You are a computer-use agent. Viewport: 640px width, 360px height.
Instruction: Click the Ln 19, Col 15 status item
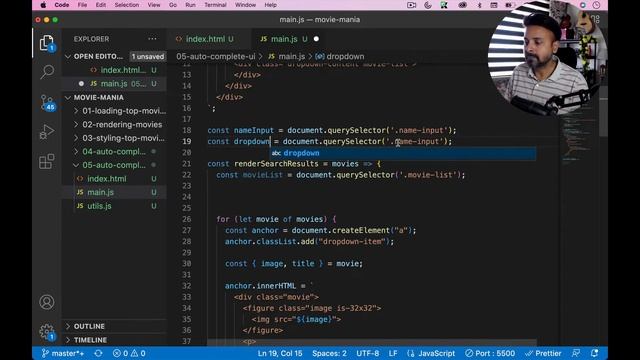tap(280, 353)
